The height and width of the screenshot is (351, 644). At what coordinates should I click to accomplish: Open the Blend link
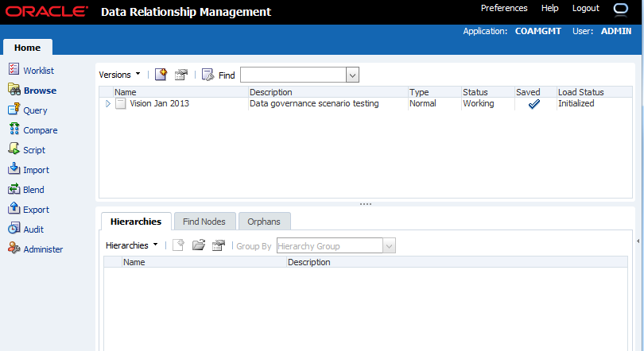pos(33,190)
